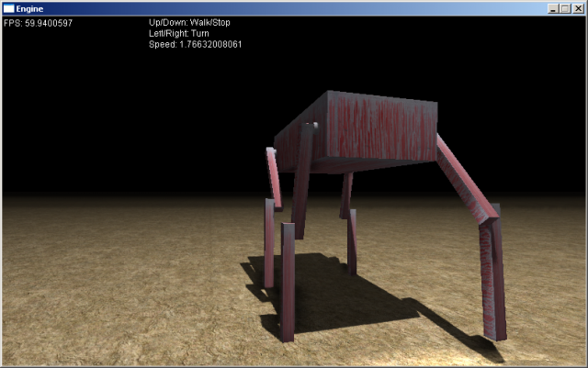The width and height of the screenshot is (588, 368).
Task: Close the Engine window
Action: point(577,8)
